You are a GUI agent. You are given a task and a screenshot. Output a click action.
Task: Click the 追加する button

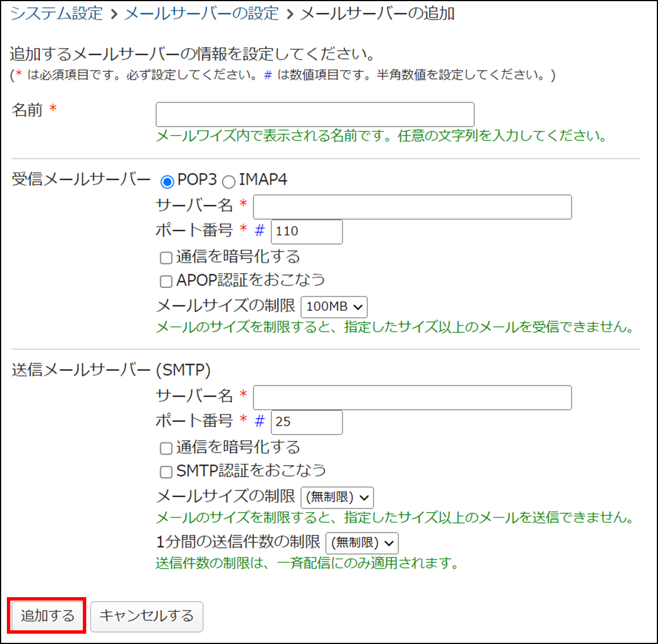tap(47, 615)
